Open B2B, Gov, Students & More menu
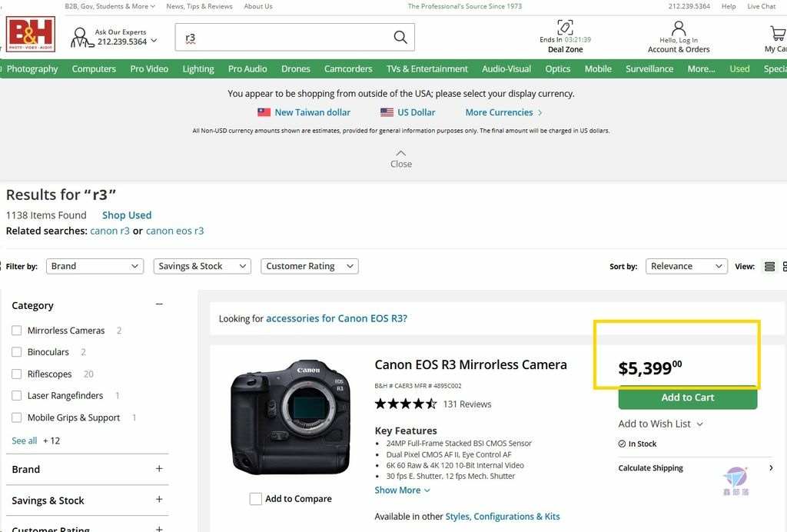787x532 pixels. pos(110,6)
